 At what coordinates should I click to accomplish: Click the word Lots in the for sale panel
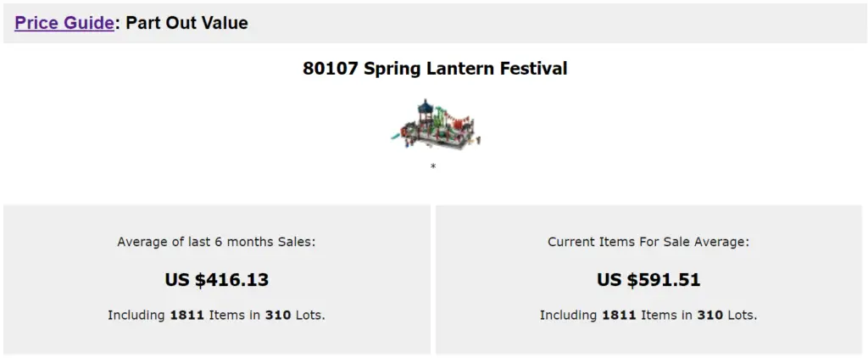[742, 316]
